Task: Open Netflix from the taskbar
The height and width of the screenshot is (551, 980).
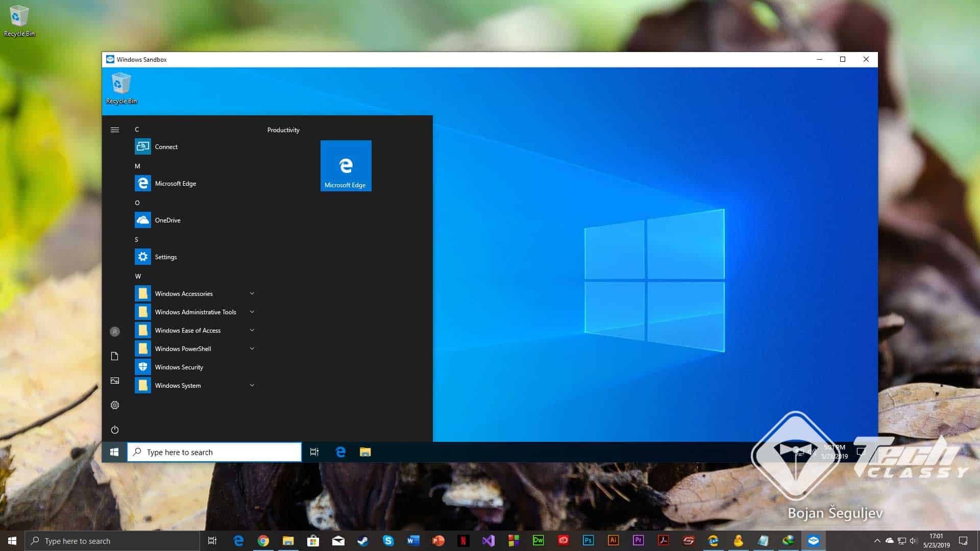Action: coord(463,540)
